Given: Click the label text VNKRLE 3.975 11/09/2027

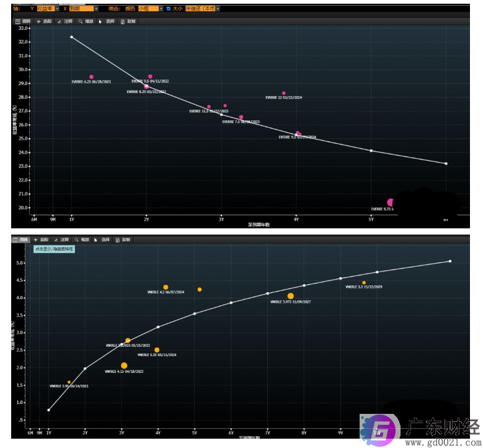Looking at the screenshot, I should click(290, 302).
